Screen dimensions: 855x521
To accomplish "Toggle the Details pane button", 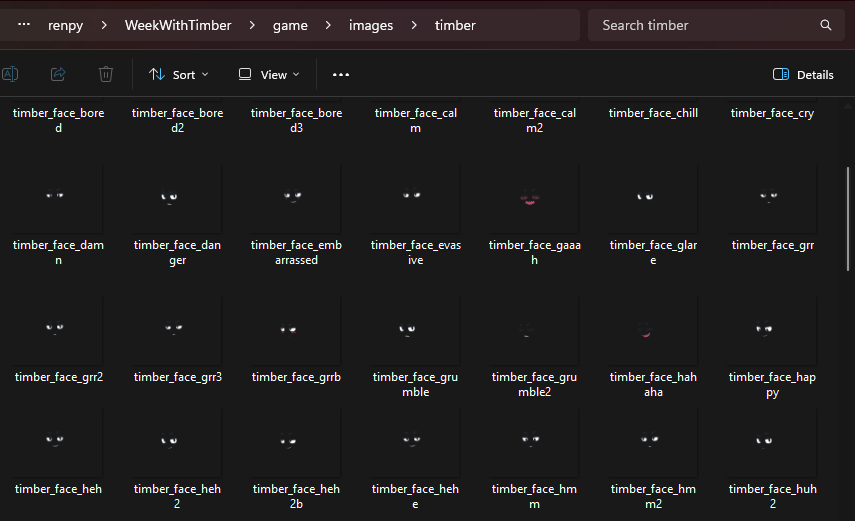I will tap(803, 75).
